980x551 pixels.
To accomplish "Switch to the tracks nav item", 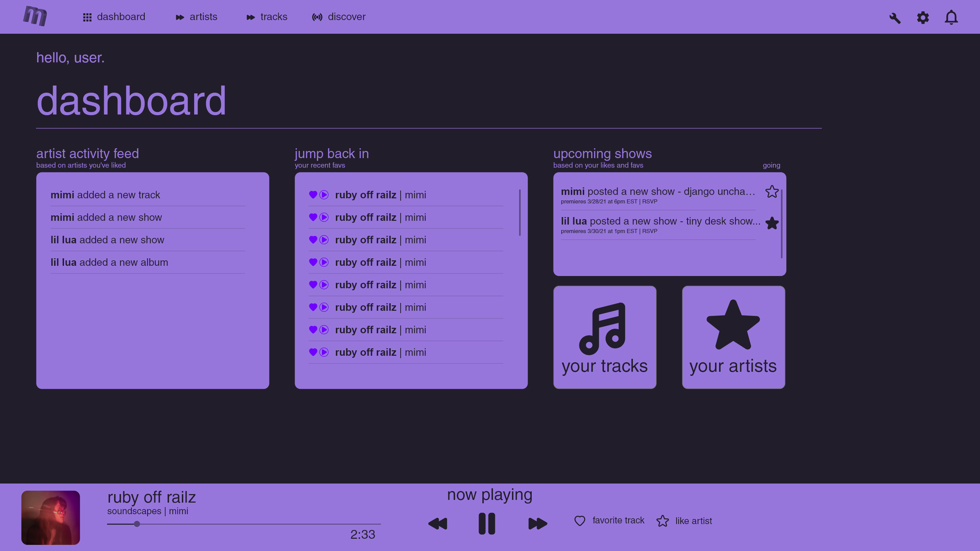I will coord(267,17).
